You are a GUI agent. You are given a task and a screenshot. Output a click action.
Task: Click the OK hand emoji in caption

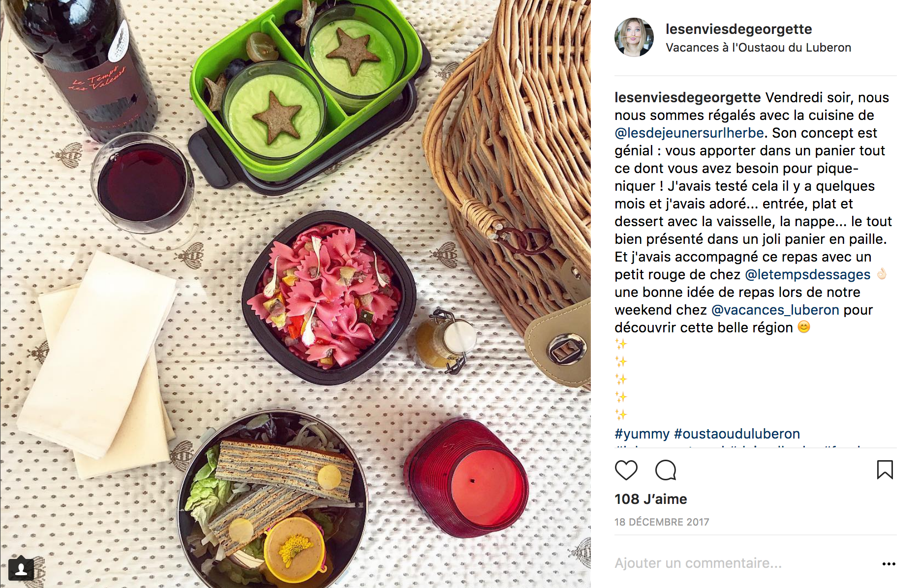pos(882,274)
